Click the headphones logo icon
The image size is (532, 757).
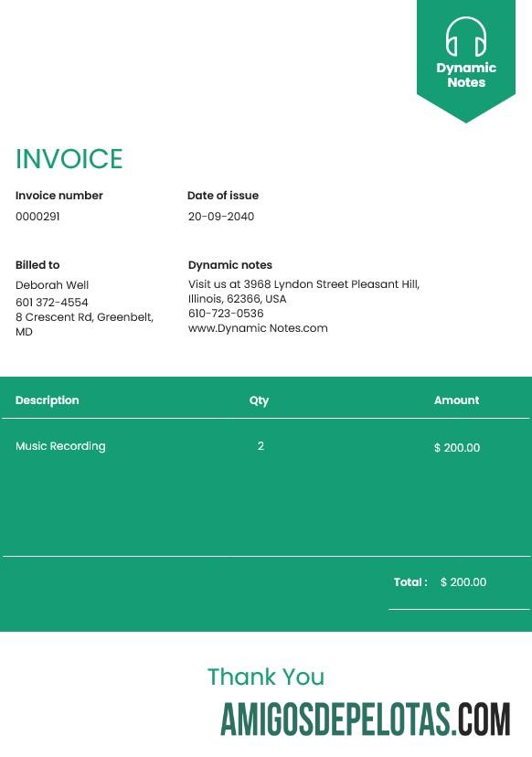point(466,37)
